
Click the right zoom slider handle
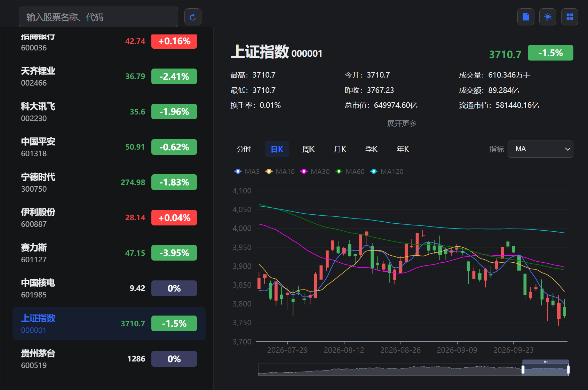click(568, 369)
